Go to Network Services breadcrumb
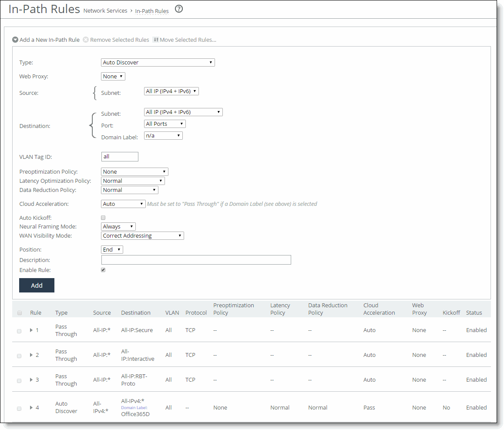 click(105, 10)
